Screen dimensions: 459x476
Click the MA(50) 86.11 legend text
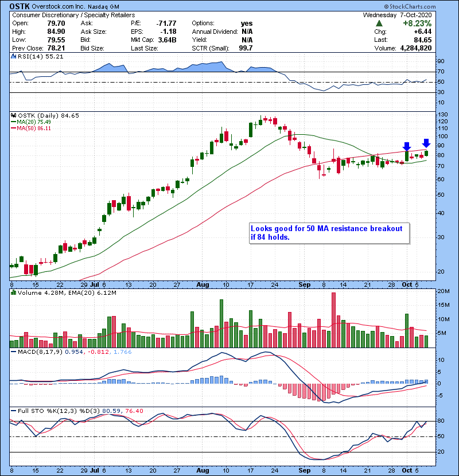(34, 128)
